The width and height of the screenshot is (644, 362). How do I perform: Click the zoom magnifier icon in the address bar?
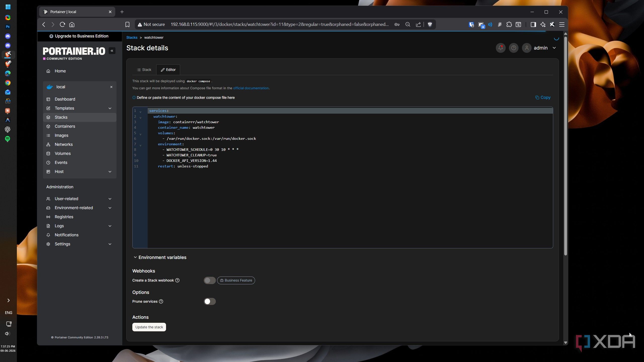point(408,24)
